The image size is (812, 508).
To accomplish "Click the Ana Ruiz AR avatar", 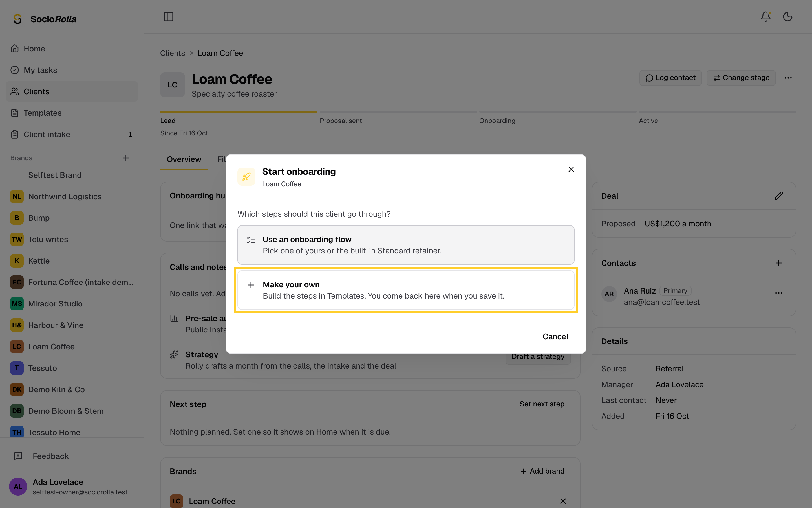I will pos(609,294).
